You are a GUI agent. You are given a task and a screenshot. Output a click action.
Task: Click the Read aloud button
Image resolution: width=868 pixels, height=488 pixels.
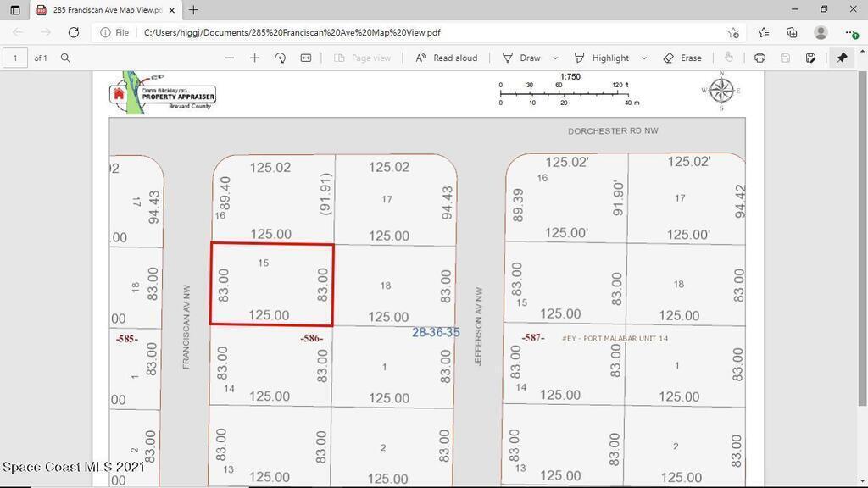446,58
